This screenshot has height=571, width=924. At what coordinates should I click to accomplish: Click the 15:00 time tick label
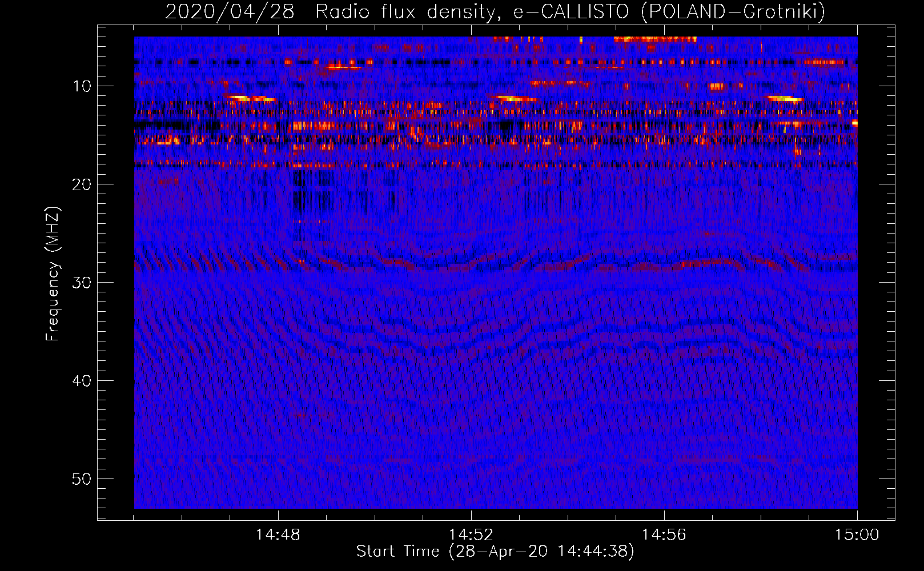857,535
